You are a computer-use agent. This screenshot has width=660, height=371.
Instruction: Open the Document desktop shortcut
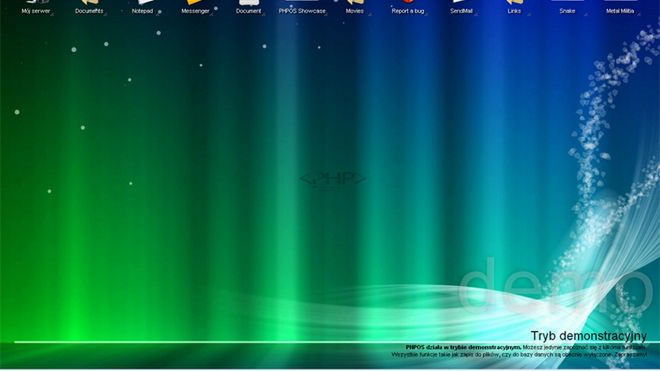point(248,8)
